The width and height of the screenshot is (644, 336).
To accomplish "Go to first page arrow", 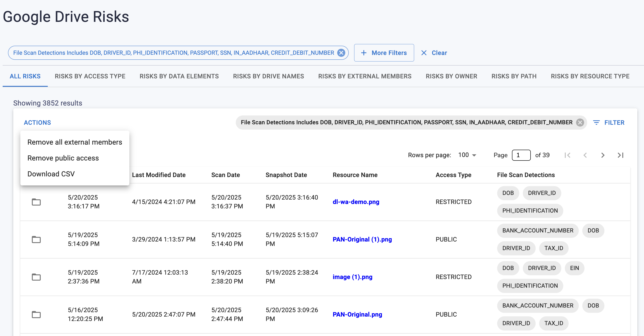I will click(567, 155).
